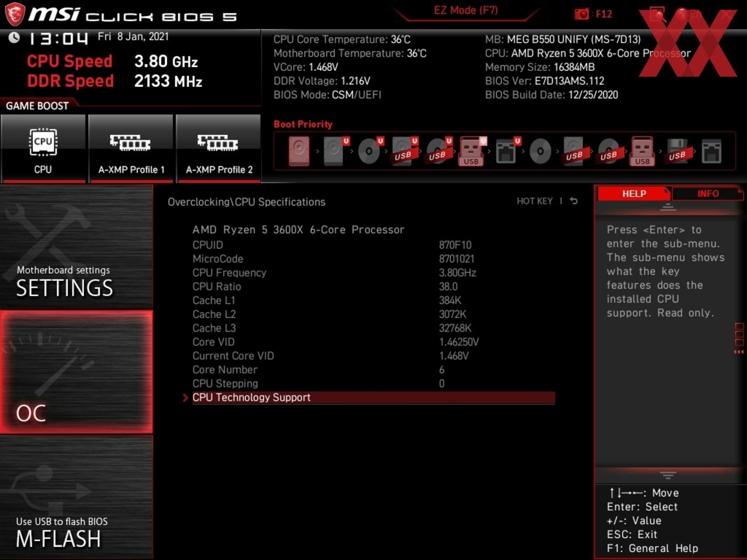Select the last network boot device icon
Viewport: 747px width, 560px height.
[711, 152]
